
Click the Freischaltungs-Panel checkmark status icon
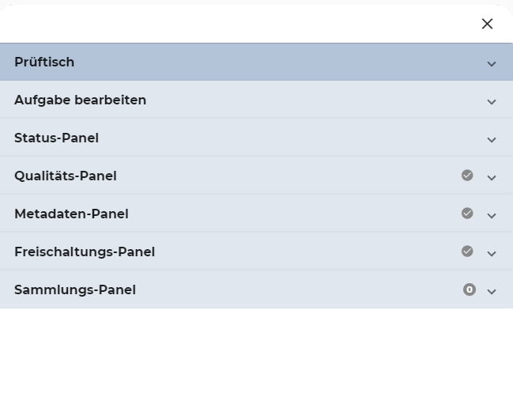click(467, 252)
